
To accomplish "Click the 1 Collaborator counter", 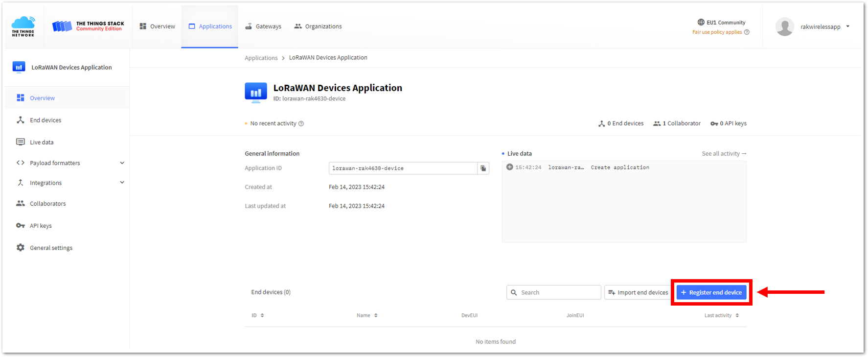I will pyautogui.click(x=677, y=123).
